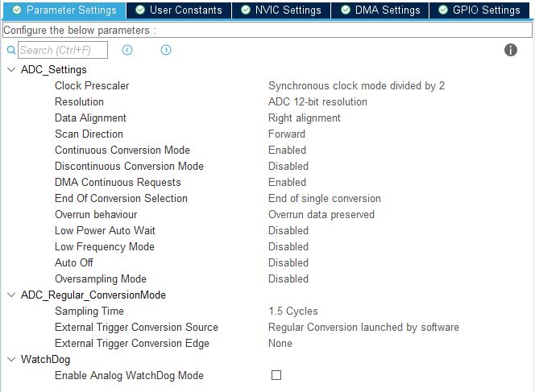Click the information icon
Screen dimensions: 535x392
510,50
